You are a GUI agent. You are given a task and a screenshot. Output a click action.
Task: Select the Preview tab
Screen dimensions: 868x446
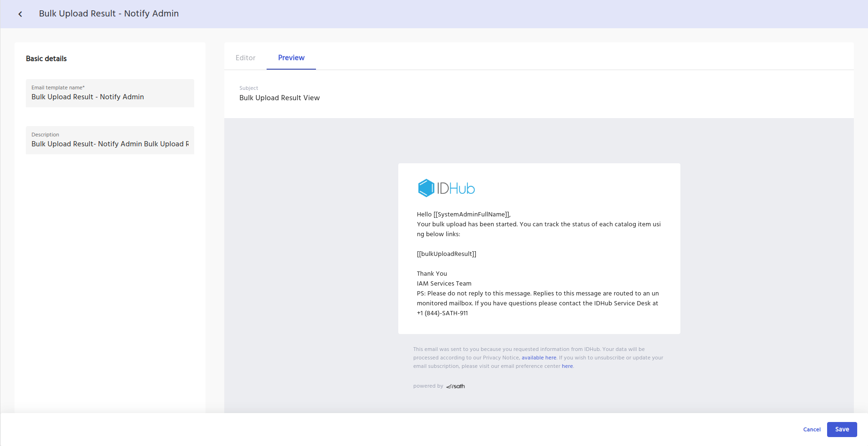click(x=291, y=58)
